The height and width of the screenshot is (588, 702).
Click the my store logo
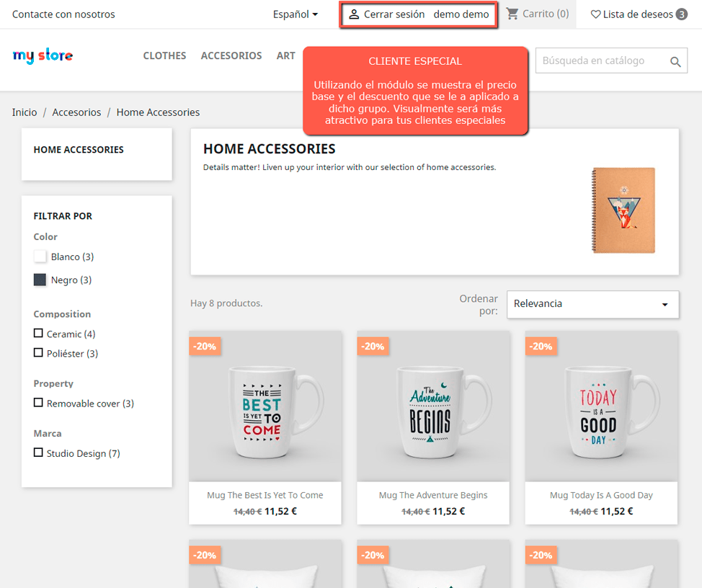pos(42,55)
